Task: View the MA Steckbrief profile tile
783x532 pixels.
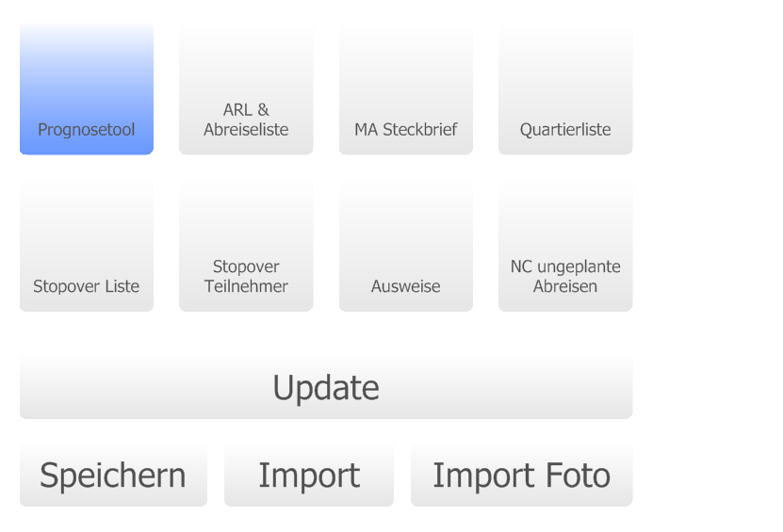Action: (406, 89)
